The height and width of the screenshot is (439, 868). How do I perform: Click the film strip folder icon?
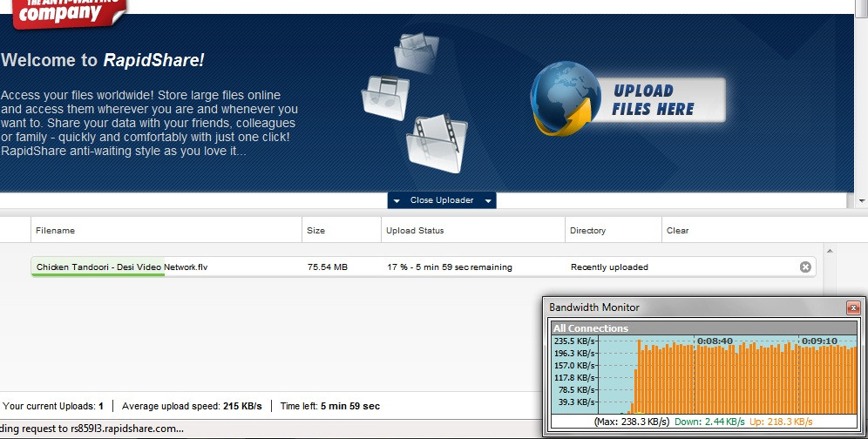pyautogui.click(x=437, y=144)
